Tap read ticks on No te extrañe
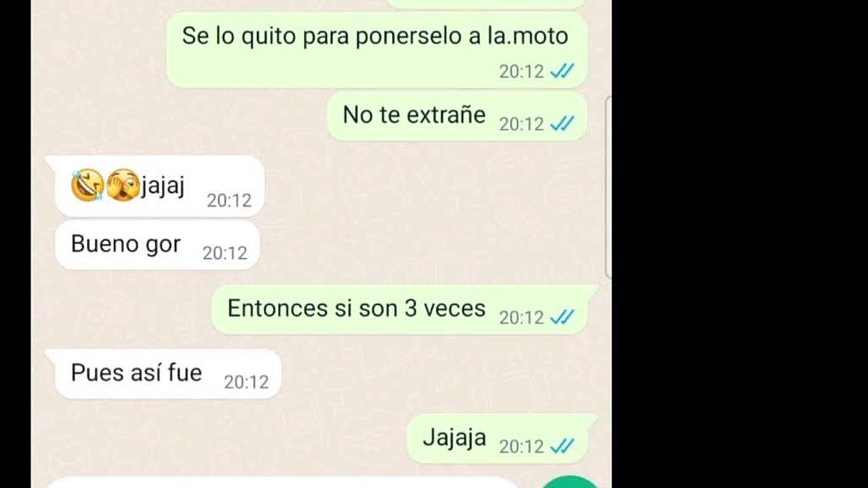This screenshot has width=868, height=488. coord(562,123)
